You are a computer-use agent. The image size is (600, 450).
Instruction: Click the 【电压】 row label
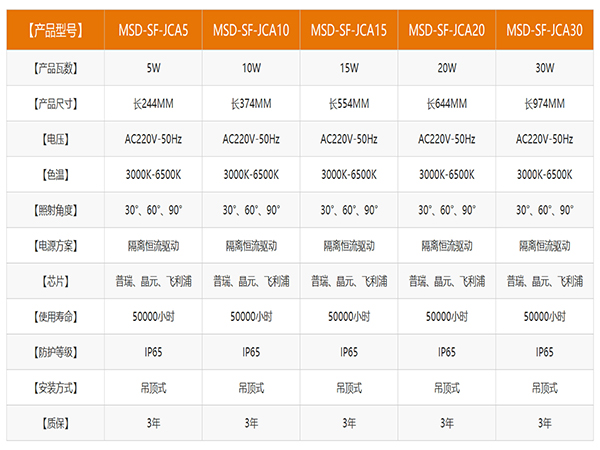55,139
